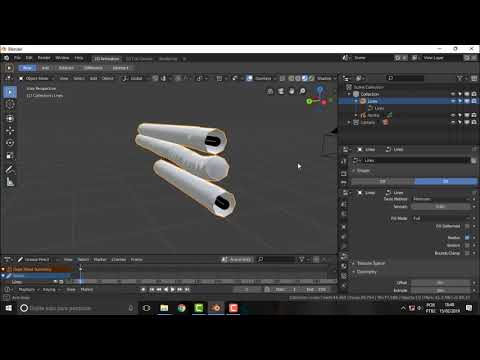
Task: Click the viewport pan hand icon
Action: click(291, 91)
